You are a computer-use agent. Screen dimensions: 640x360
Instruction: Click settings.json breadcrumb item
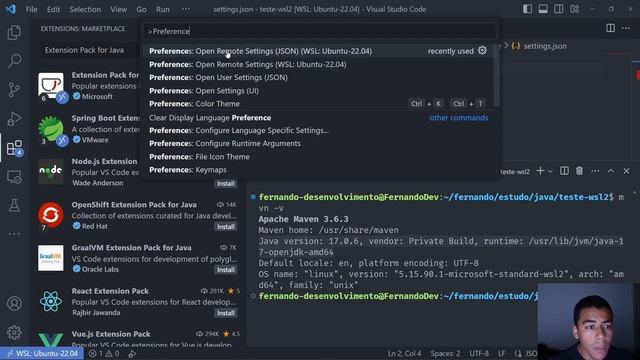click(539, 46)
